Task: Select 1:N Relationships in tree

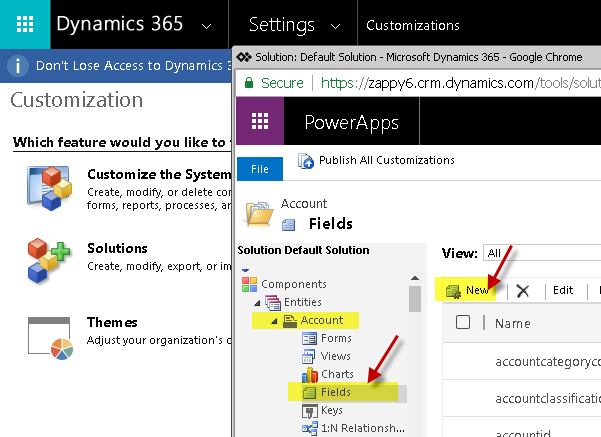Action: tap(363, 428)
